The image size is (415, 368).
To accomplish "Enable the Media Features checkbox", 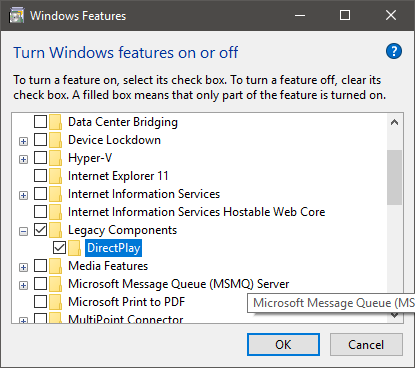I will pos(40,266).
